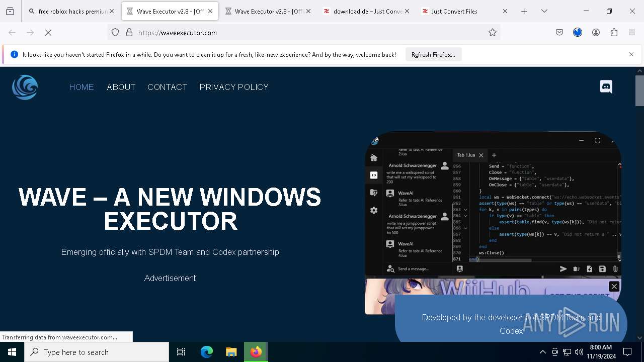
Task: Launch Microsoft Edge from taskbar
Action: [207, 352]
